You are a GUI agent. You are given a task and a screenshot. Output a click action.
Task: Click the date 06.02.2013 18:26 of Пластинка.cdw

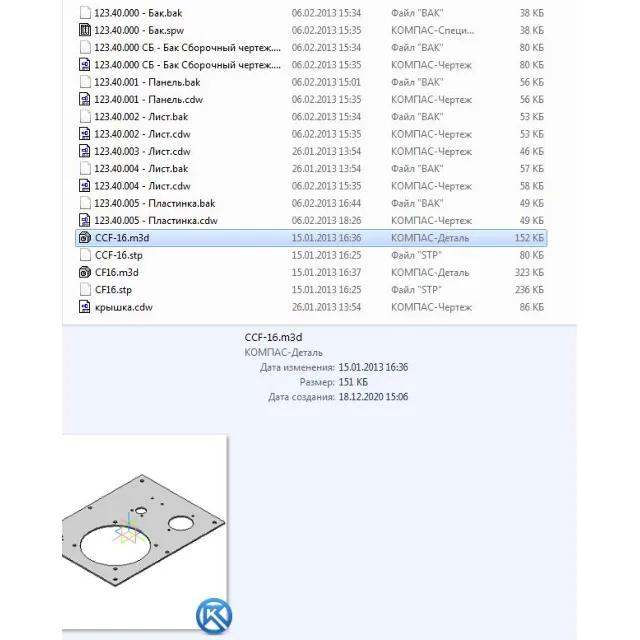(326, 221)
